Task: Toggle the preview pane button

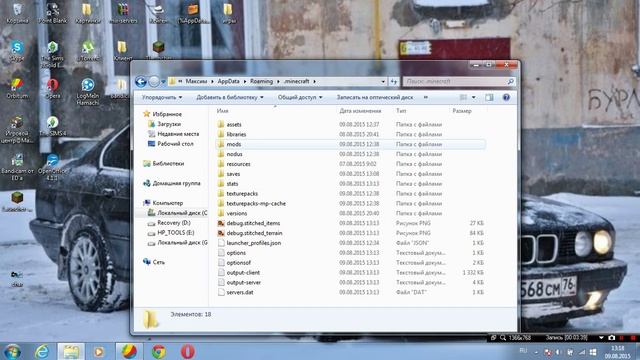Action: pyautogui.click(x=489, y=98)
